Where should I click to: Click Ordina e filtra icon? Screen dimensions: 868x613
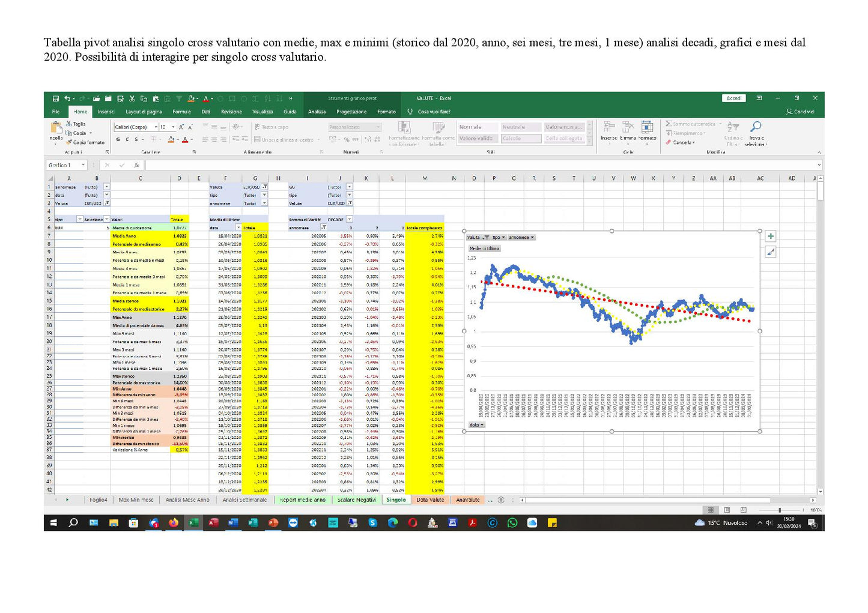(x=733, y=126)
